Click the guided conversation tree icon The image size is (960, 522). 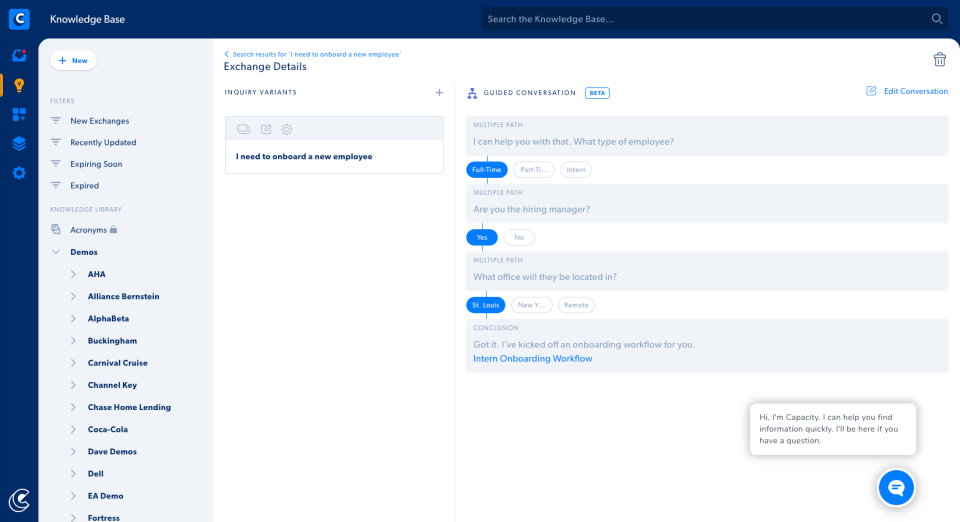pos(472,93)
